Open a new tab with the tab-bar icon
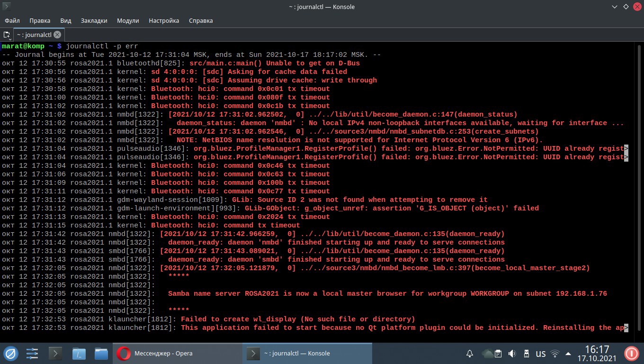Image resolution: width=644 pixels, height=364 pixels. (x=7, y=35)
